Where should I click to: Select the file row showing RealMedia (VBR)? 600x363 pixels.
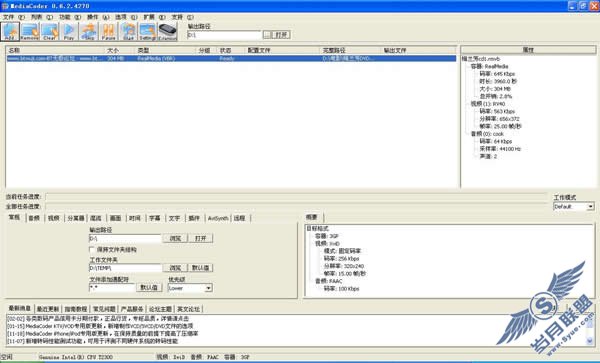[x=231, y=59]
